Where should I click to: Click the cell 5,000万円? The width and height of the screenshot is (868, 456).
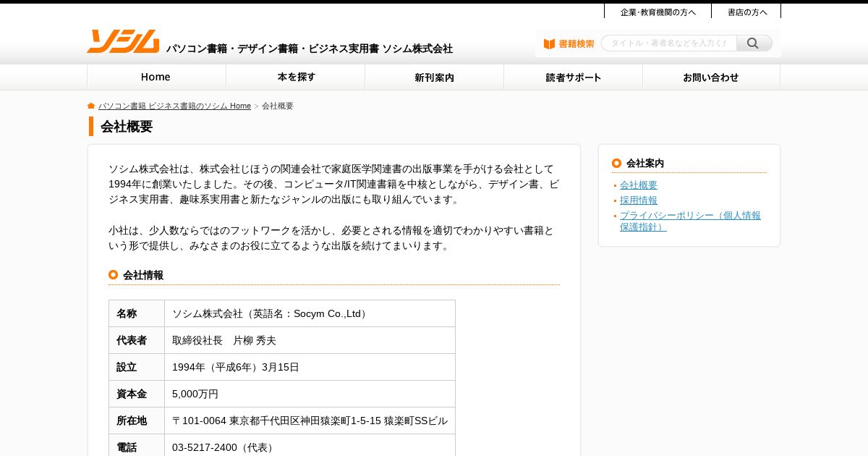pyautogui.click(x=310, y=394)
